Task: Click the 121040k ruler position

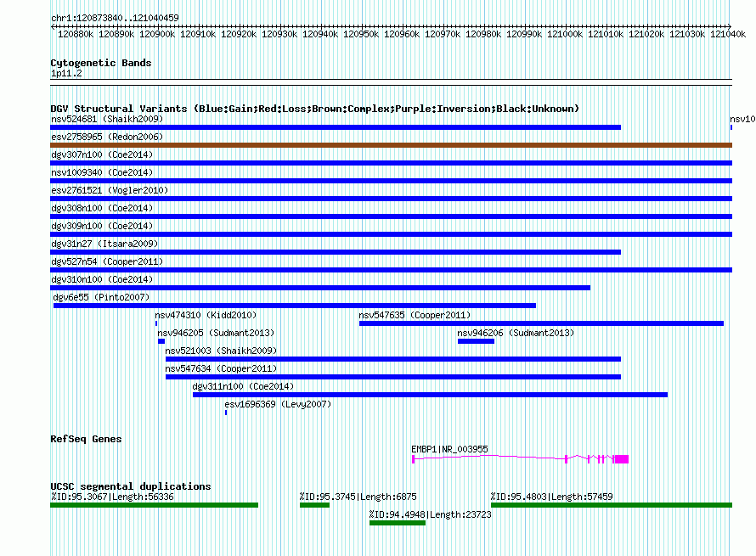Action: 728,34
